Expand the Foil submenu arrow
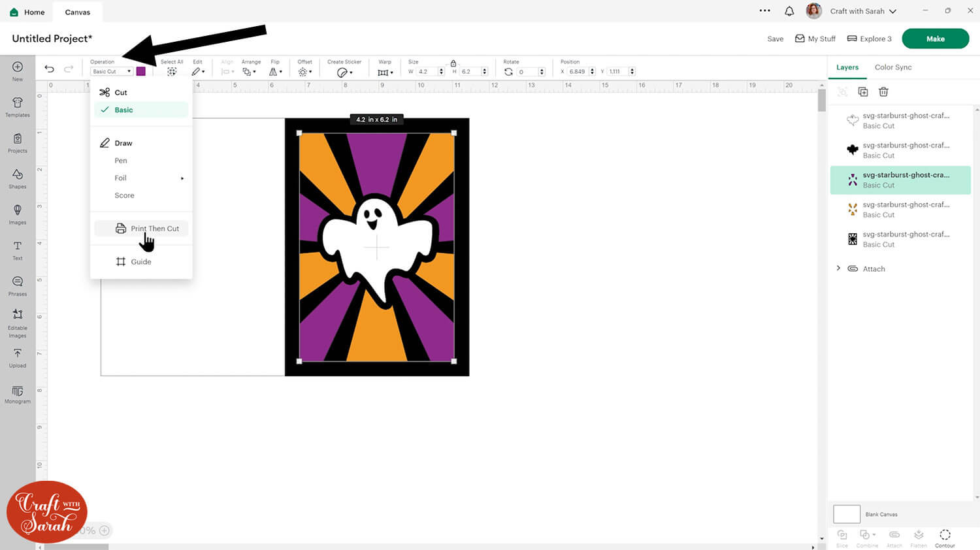The image size is (980, 550). [x=182, y=178]
